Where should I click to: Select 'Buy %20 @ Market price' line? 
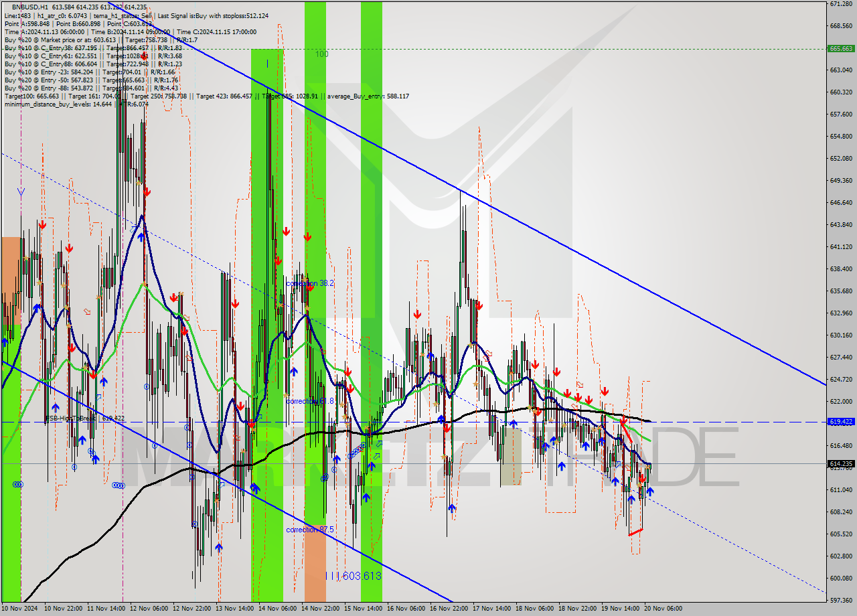tap(100, 40)
